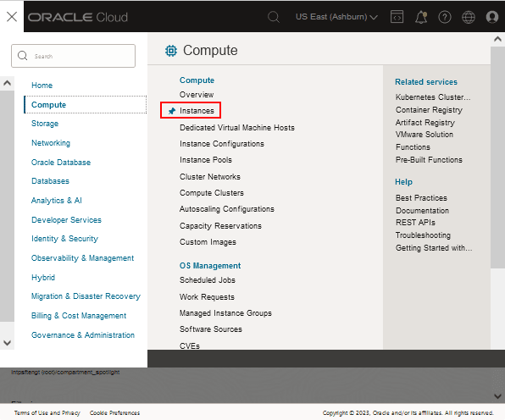Image resolution: width=505 pixels, height=420 pixels.
Task: Open Work Requests link
Action: 207,297
